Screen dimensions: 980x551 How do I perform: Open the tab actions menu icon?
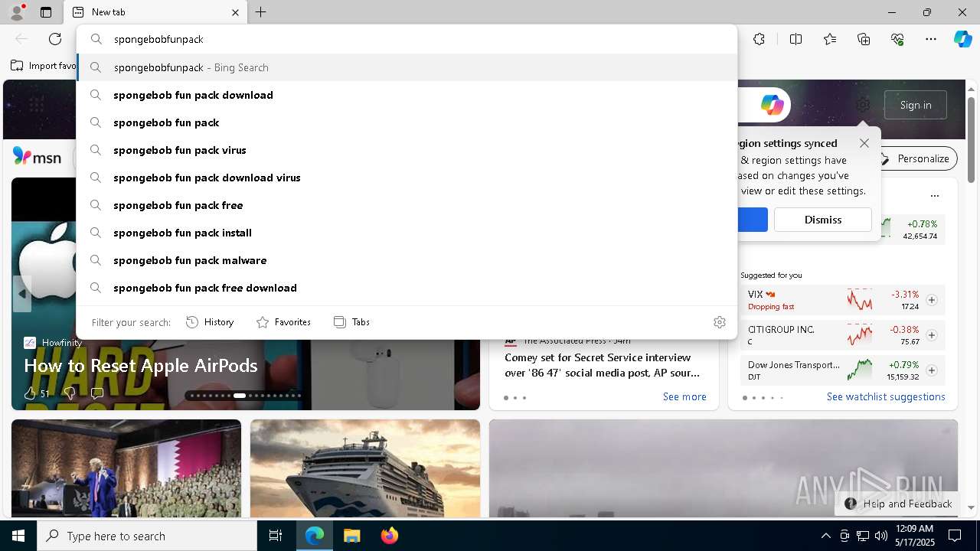tap(46, 12)
